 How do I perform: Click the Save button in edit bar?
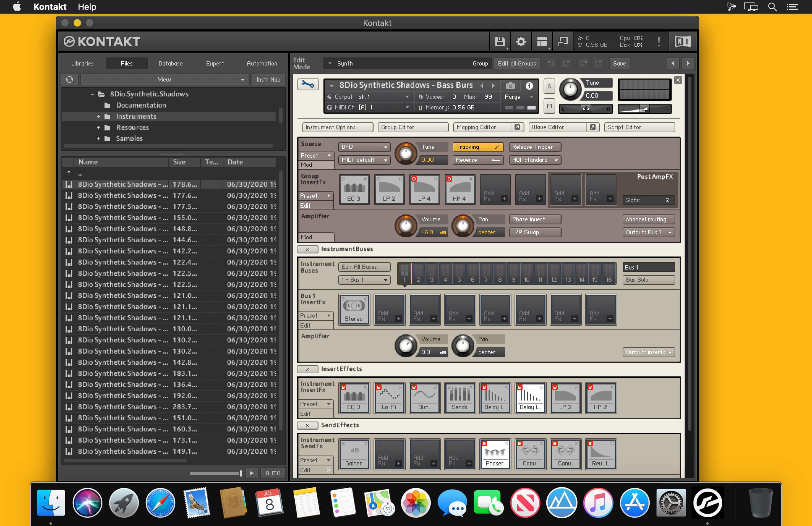[619, 63]
